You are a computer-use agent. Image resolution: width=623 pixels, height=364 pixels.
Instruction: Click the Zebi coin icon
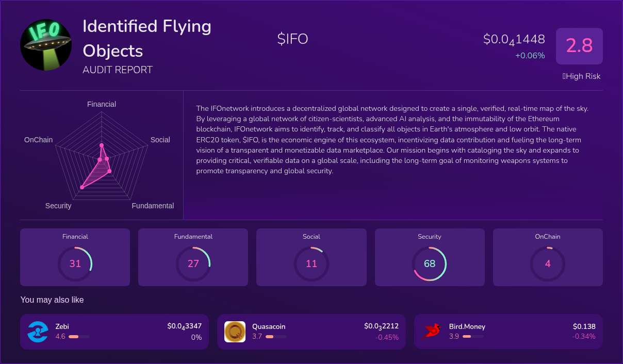point(38,332)
